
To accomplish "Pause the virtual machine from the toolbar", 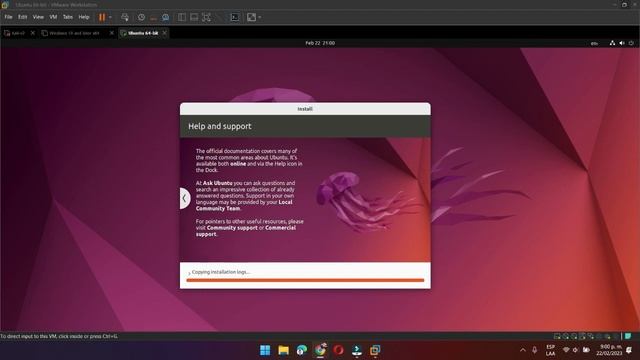I will pos(102,17).
